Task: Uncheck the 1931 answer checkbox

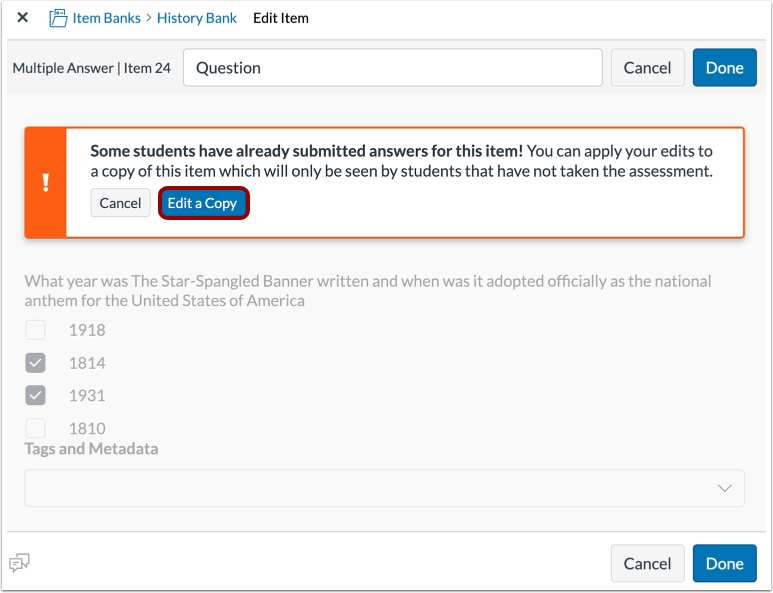Action: 35,396
